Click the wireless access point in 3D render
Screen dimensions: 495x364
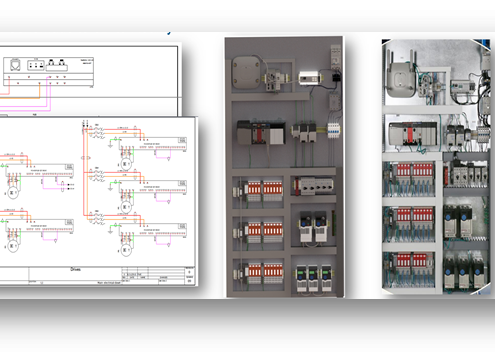pyautogui.click(x=246, y=72)
